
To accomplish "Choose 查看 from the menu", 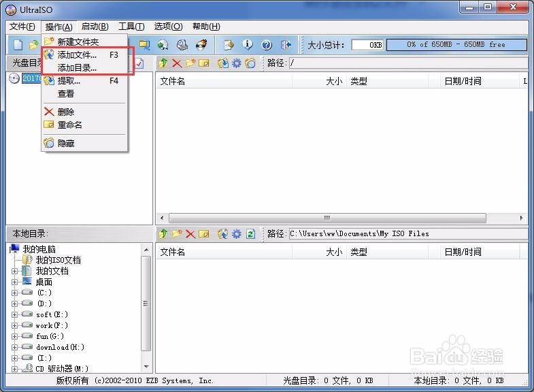I will pyautogui.click(x=84, y=94).
